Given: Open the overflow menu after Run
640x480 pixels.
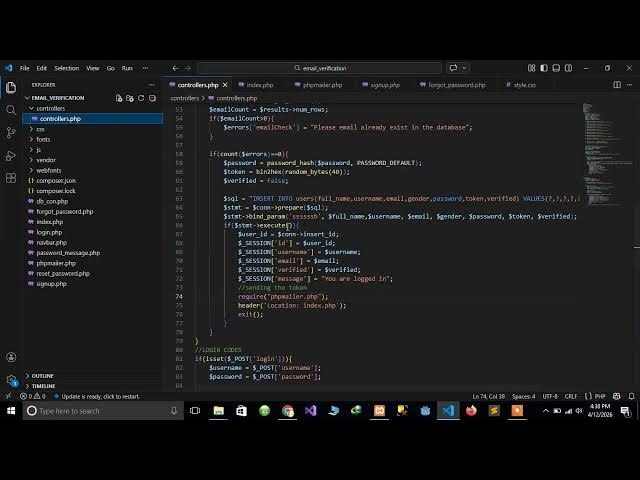Looking at the screenshot, I should click(x=145, y=68).
